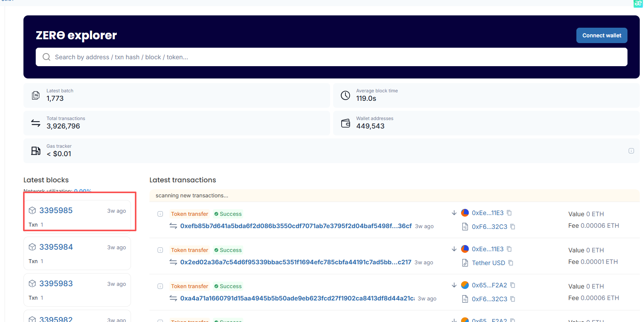Focus the address/txn hash search field

click(x=331, y=57)
